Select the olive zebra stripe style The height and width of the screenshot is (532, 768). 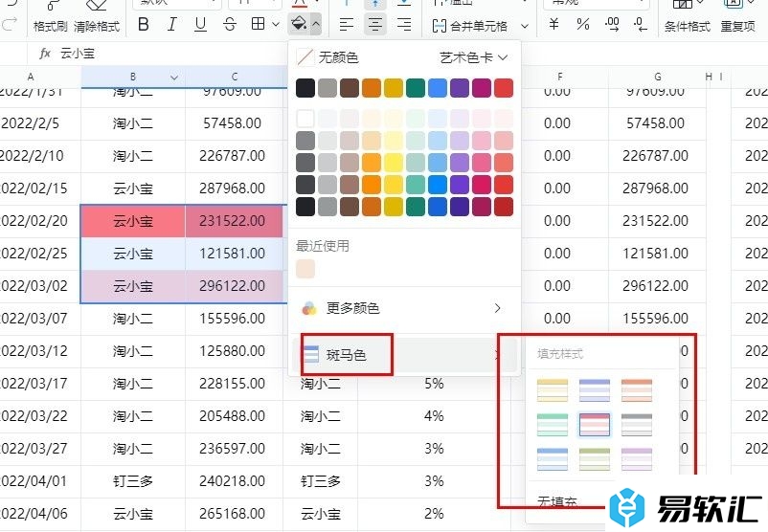(595, 459)
